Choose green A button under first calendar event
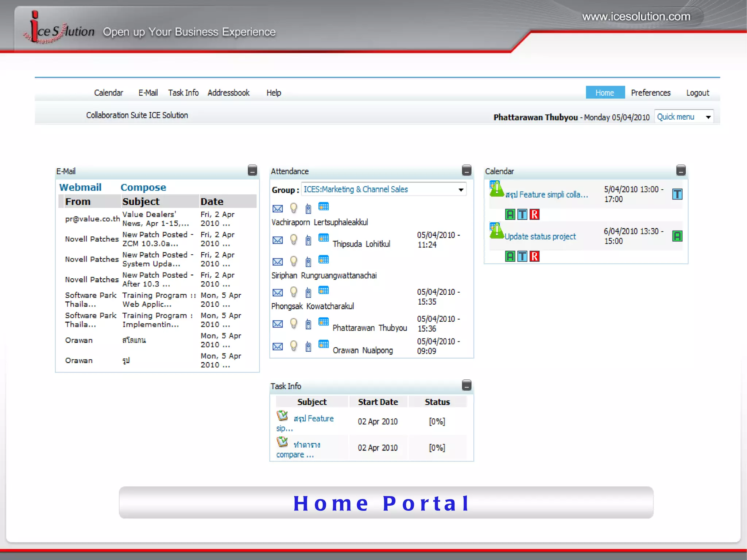The image size is (747, 560). click(510, 215)
